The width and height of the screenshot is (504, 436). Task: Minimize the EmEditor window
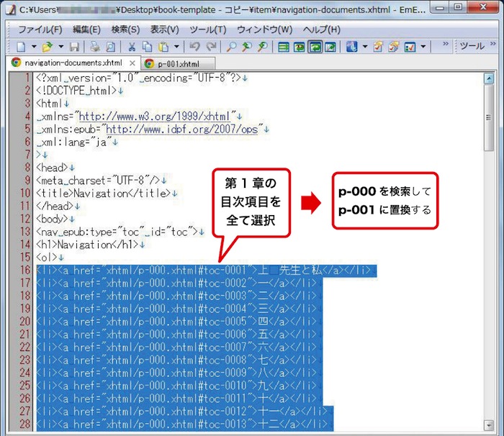click(440, 7)
